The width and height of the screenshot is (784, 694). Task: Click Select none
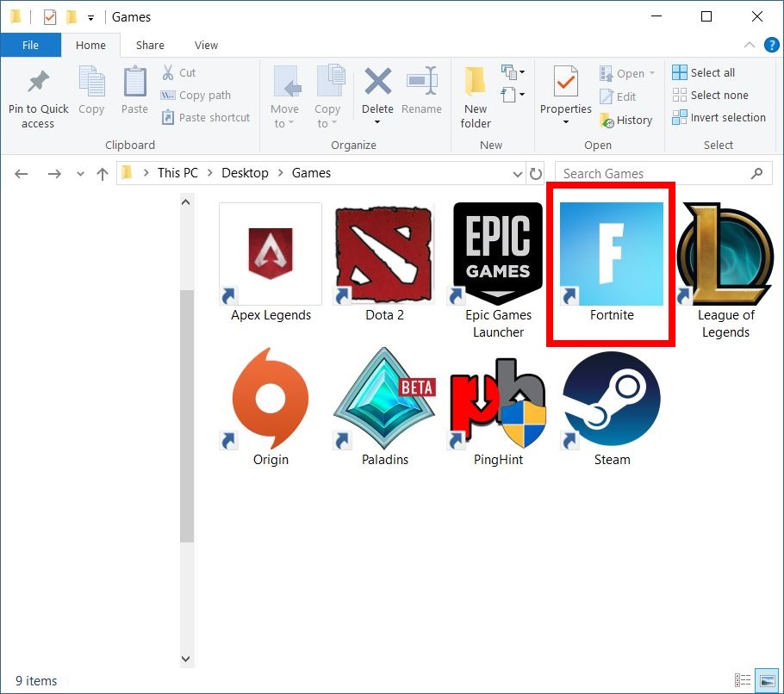711,95
